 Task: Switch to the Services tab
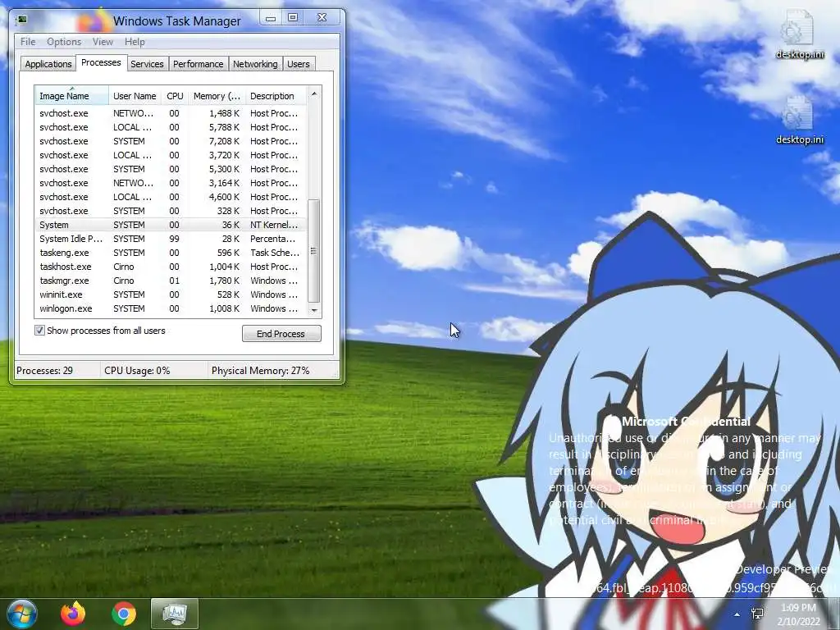[x=147, y=64]
